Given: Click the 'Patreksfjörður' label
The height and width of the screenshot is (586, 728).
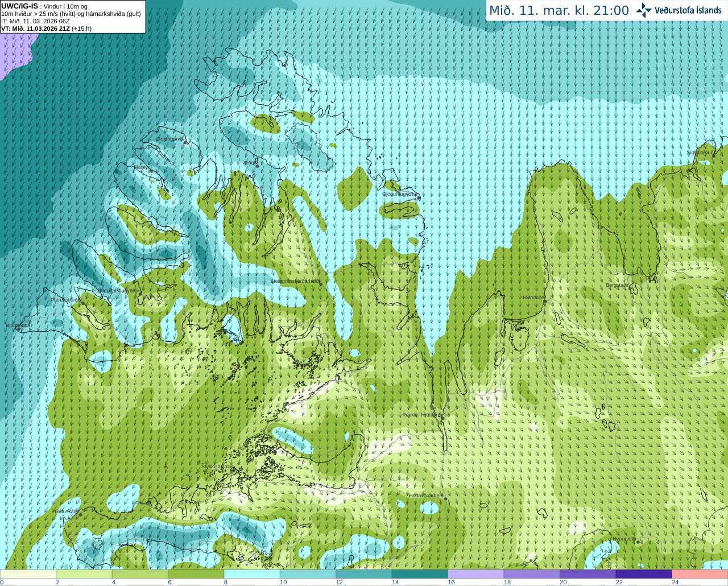Looking at the screenshot, I should (x=66, y=299).
